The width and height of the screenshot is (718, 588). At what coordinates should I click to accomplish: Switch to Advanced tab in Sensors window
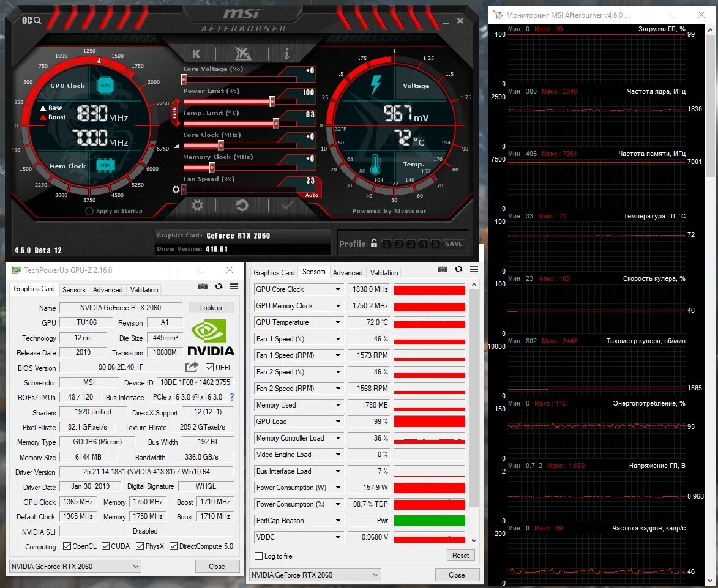348,273
